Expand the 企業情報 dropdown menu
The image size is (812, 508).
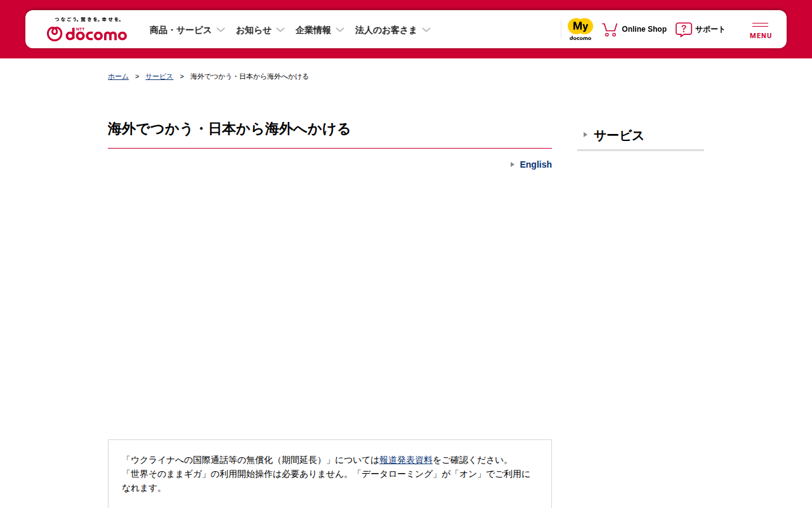tap(320, 30)
